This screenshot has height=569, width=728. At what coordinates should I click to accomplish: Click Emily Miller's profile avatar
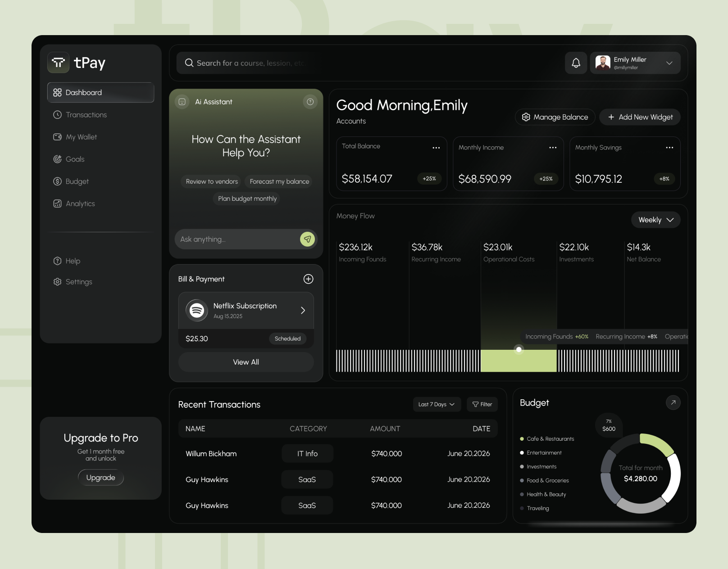coord(603,63)
